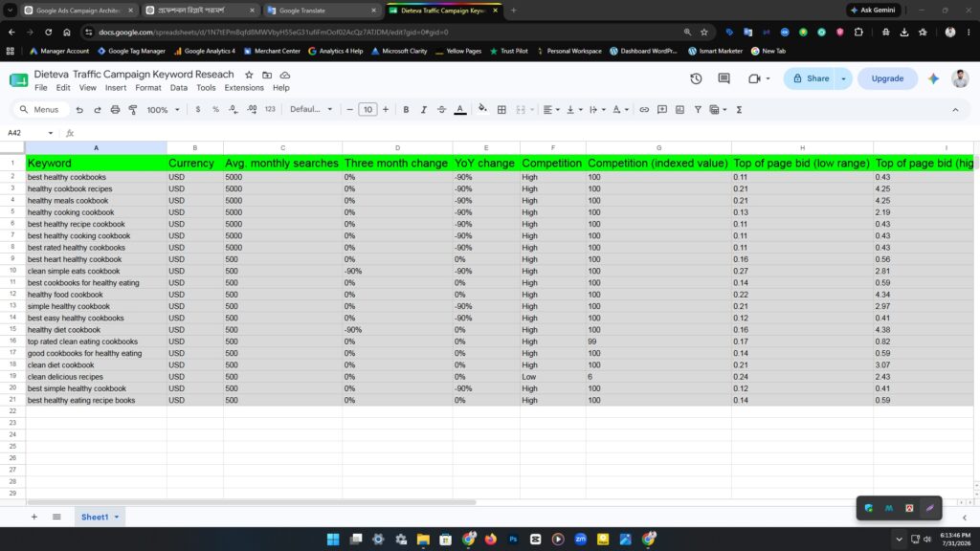Switch to Google Translate browser tab

pyautogui.click(x=322, y=11)
